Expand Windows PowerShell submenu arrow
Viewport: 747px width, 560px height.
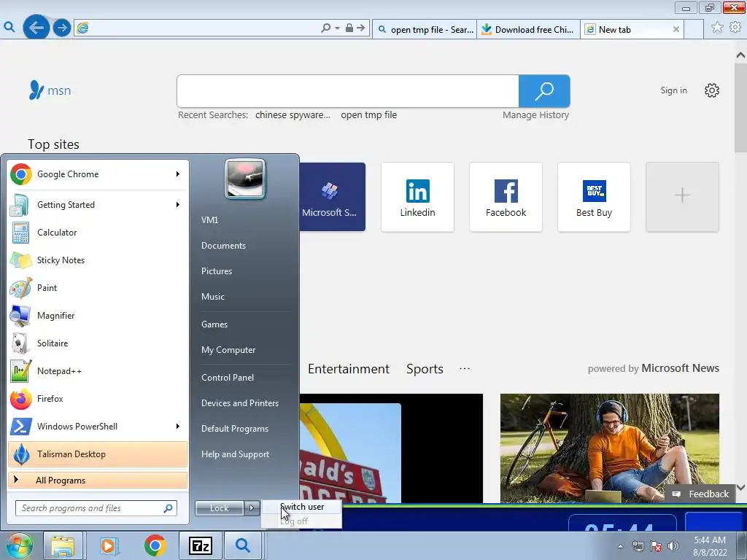(x=178, y=426)
